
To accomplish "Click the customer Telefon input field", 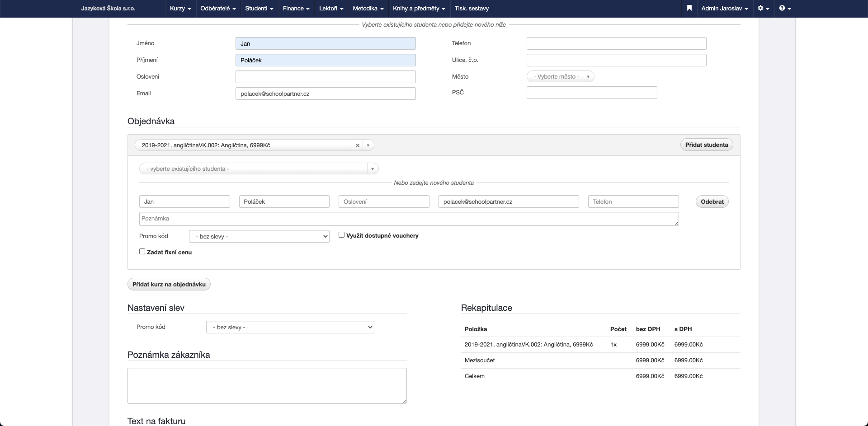I will pyautogui.click(x=616, y=43).
